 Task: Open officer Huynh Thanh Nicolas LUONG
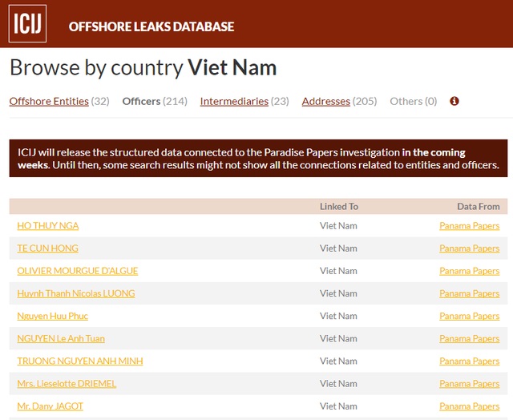pyautogui.click(x=76, y=293)
